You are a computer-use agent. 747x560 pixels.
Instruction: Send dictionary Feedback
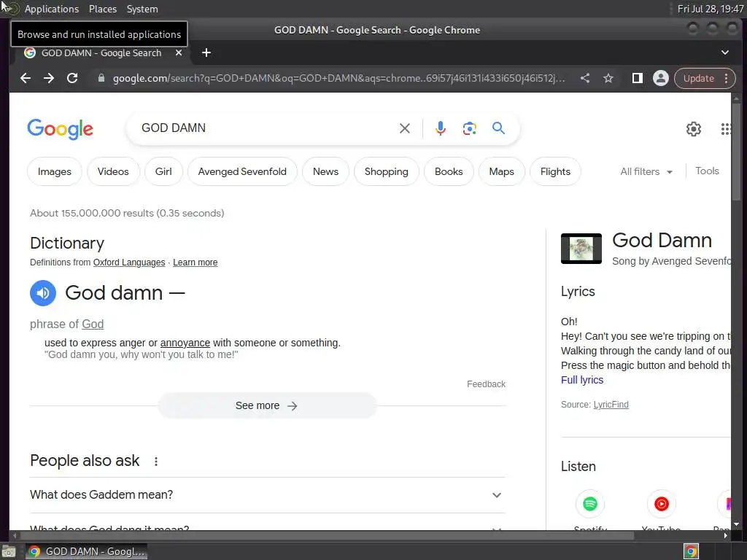point(486,384)
